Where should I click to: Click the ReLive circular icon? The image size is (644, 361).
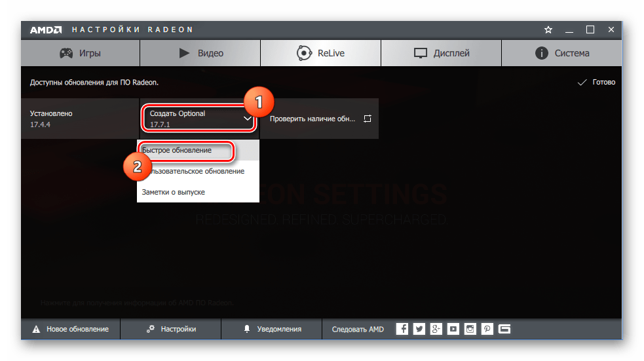coord(304,53)
